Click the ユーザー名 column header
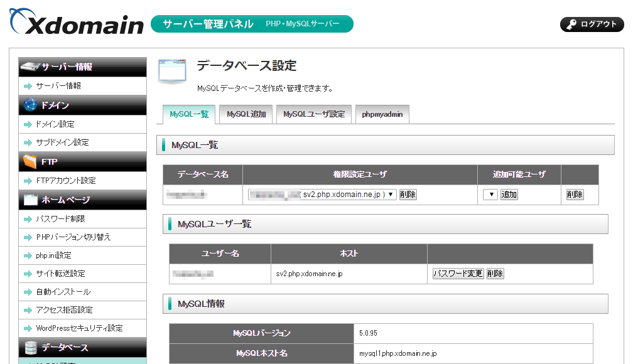Screen dimensions: 633x364 click(x=220, y=254)
